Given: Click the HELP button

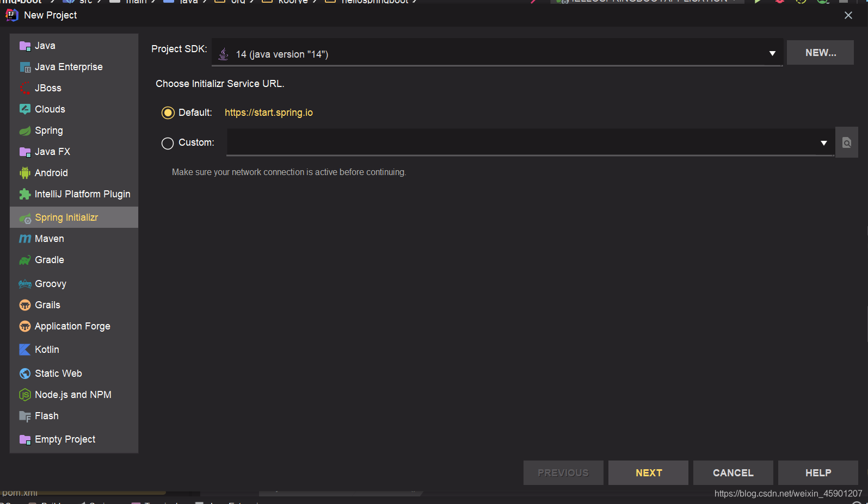Looking at the screenshot, I should pyautogui.click(x=818, y=473).
